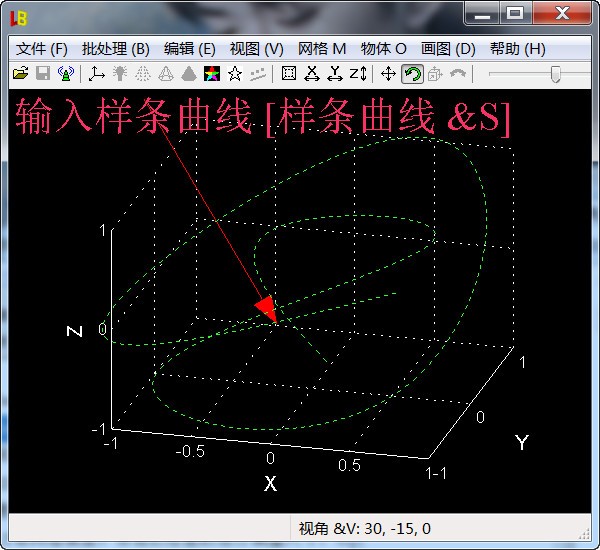Open the 批处理 (B) menu

[x=115, y=48]
